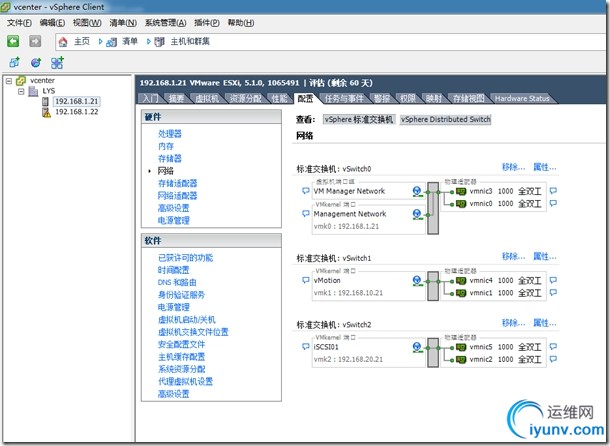The width and height of the screenshot is (610, 446).
Task: Click the port icon for iSCSI01
Action: coord(417,347)
